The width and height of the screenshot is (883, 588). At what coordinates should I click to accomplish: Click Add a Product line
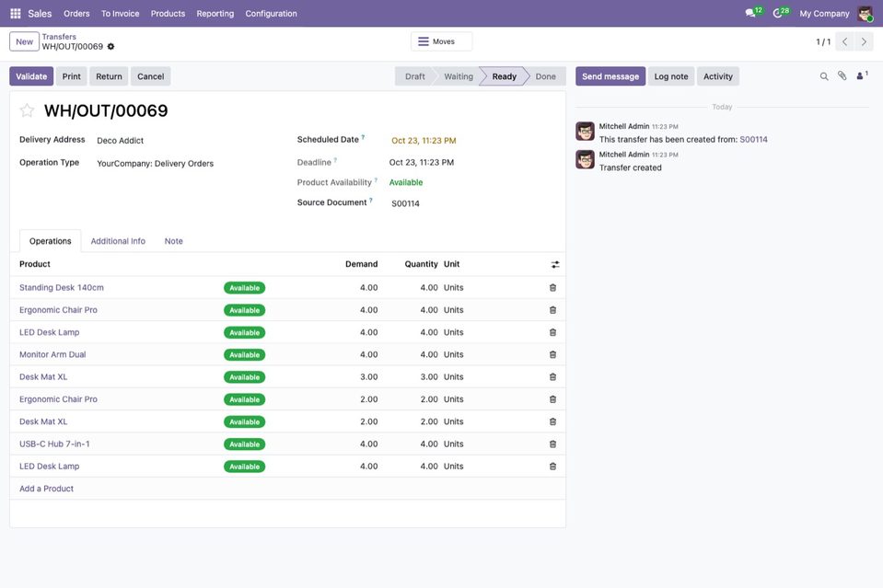[46, 489]
